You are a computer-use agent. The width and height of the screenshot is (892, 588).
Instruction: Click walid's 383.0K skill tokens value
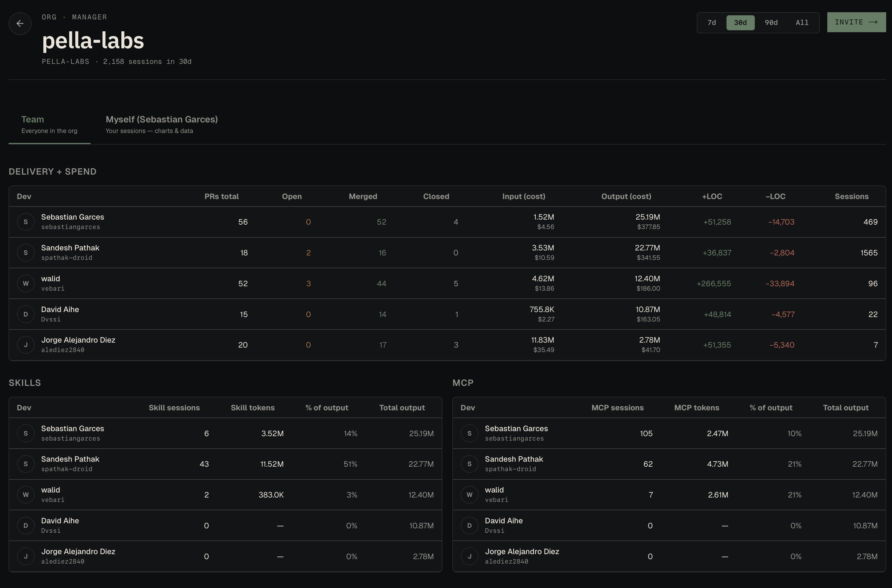(x=271, y=495)
